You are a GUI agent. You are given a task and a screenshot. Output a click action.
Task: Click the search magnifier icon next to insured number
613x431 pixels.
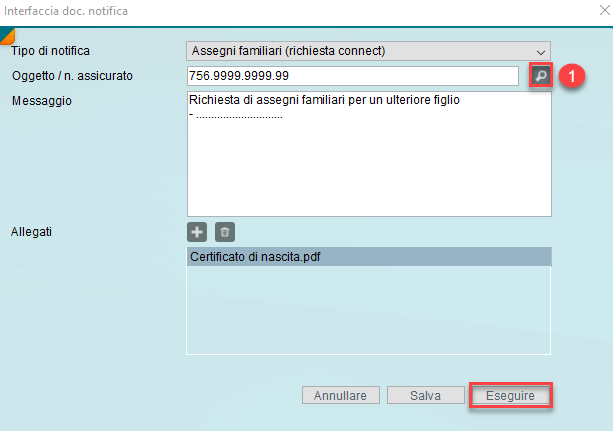[x=541, y=75]
